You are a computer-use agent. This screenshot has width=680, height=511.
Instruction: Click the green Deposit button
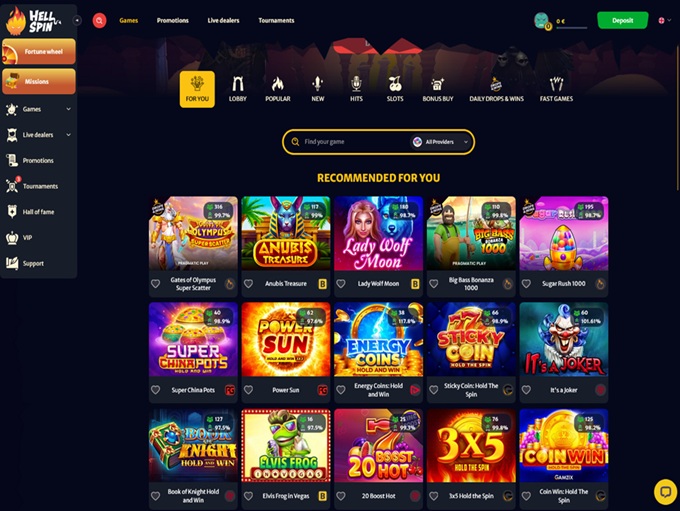[x=622, y=20]
